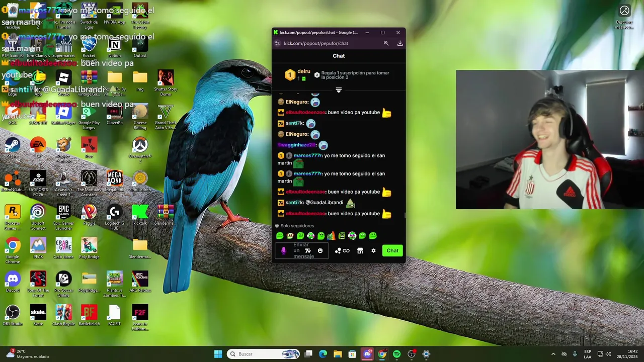The height and width of the screenshot is (362, 644).
Task: Select the kicktalk desktop icon
Action: coord(140,215)
